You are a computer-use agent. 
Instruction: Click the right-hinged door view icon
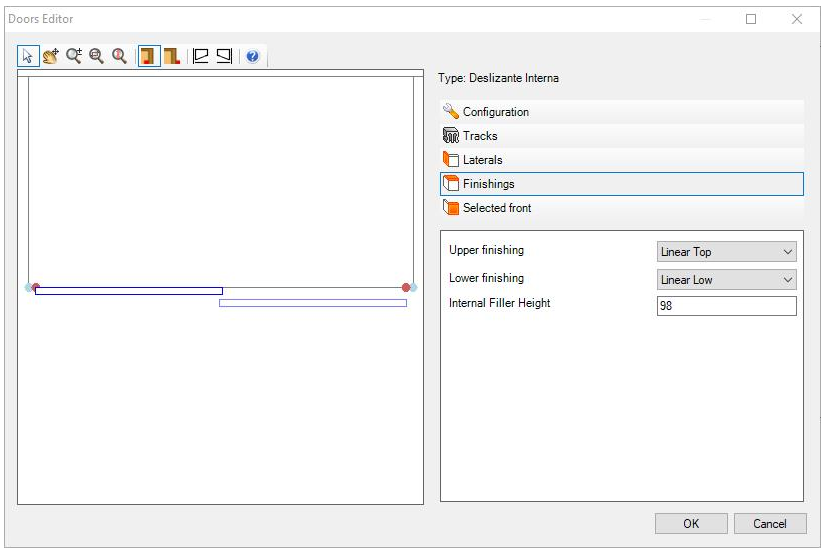coord(224,56)
